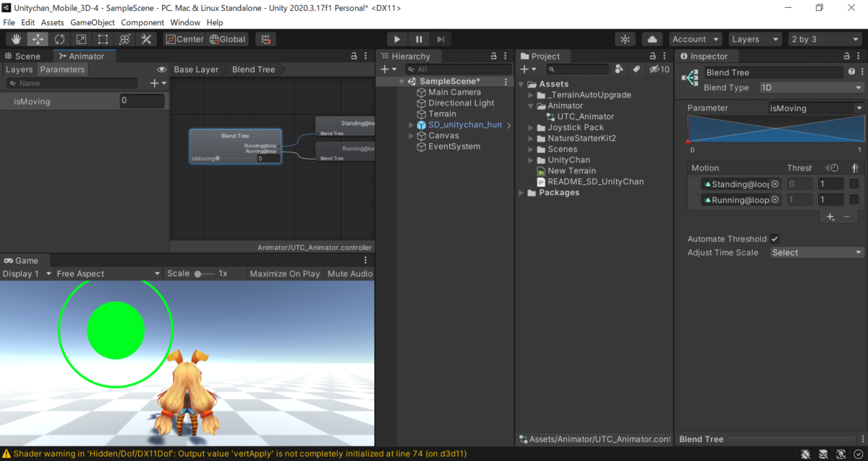Open the Account dropdown

695,39
